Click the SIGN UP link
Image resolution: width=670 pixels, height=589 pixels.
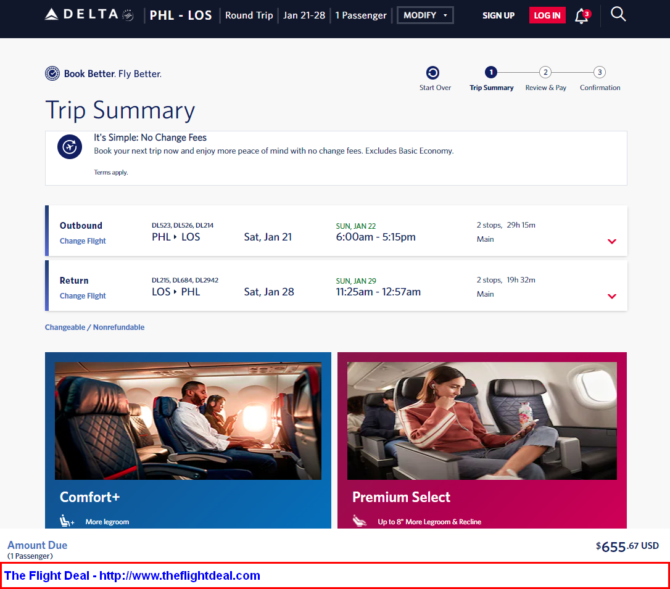pos(498,16)
